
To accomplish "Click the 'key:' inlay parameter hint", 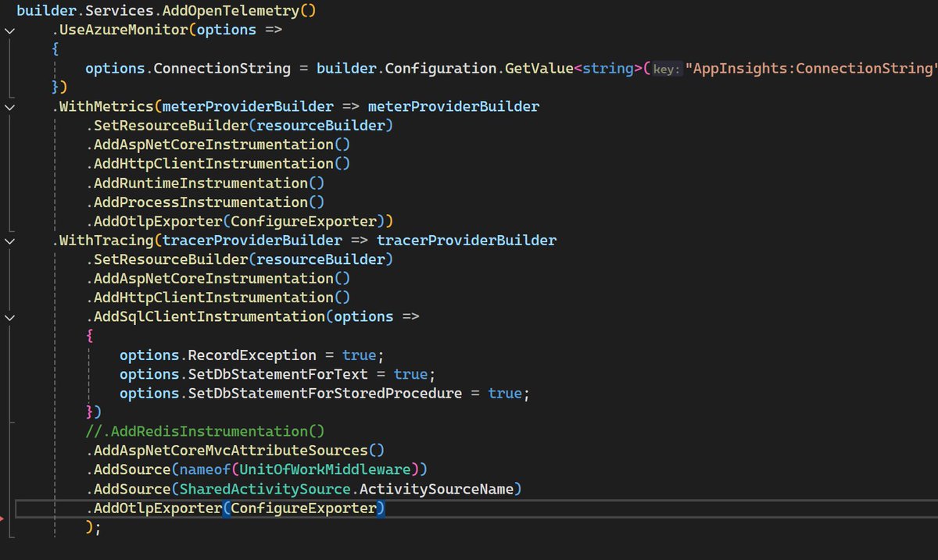I will (x=665, y=69).
